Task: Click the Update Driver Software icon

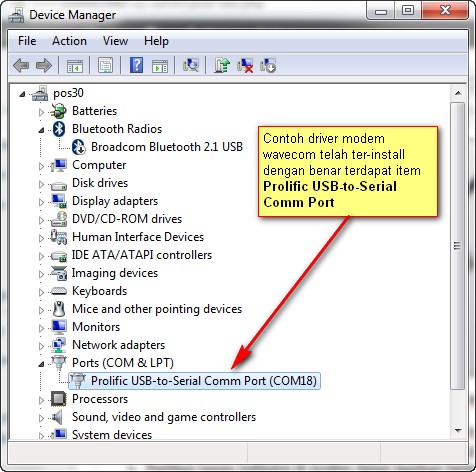Action: tap(222, 65)
